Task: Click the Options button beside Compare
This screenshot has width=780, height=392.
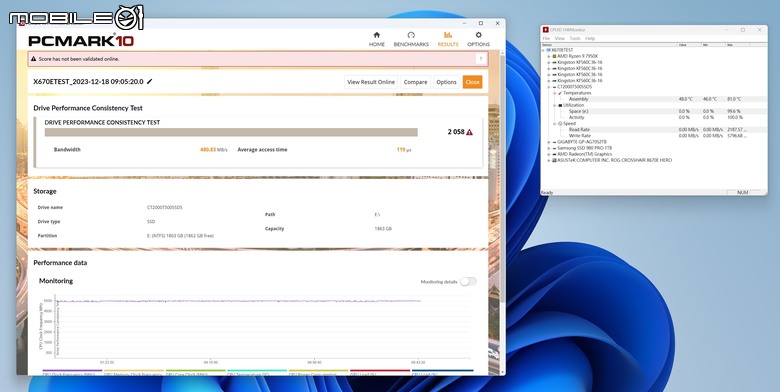Action: [446, 82]
